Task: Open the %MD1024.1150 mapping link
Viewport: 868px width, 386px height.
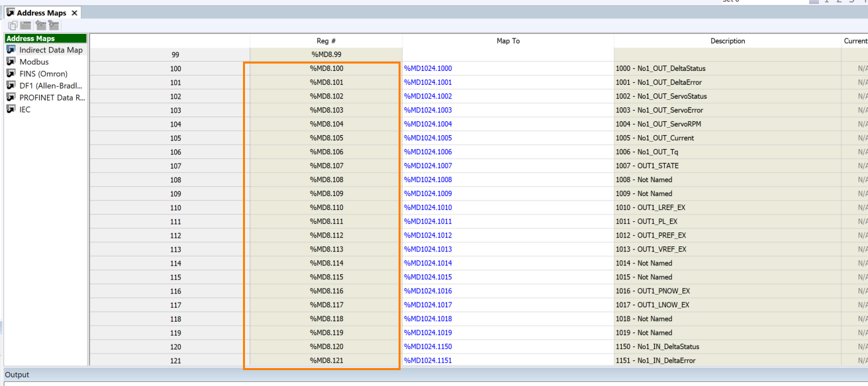Action: [x=428, y=347]
